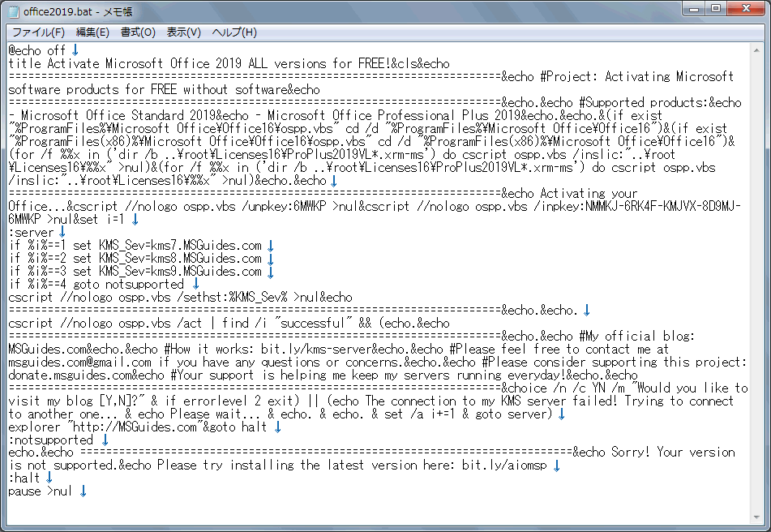Click the '@echo off' line
The height and width of the screenshot is (532, 771).
click(36, 50)
